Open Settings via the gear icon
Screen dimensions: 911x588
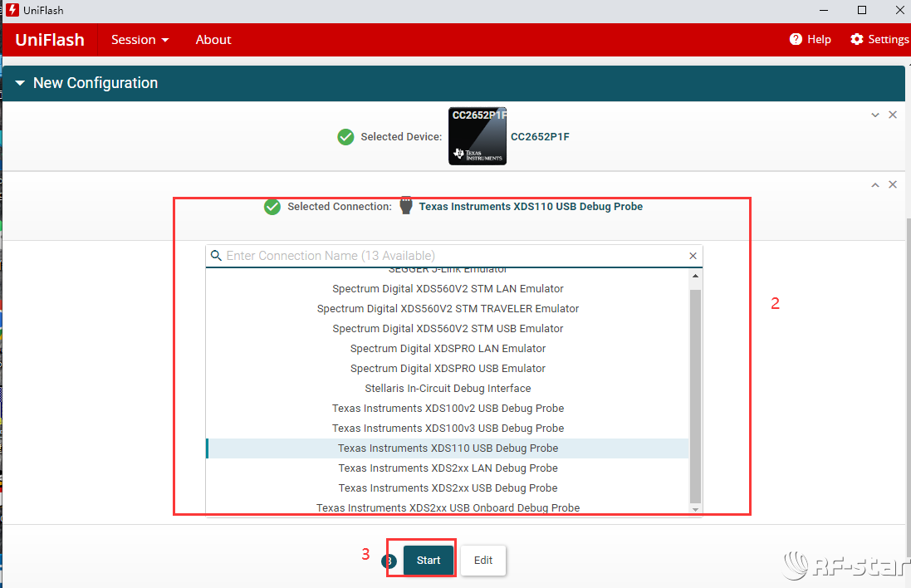857,39
